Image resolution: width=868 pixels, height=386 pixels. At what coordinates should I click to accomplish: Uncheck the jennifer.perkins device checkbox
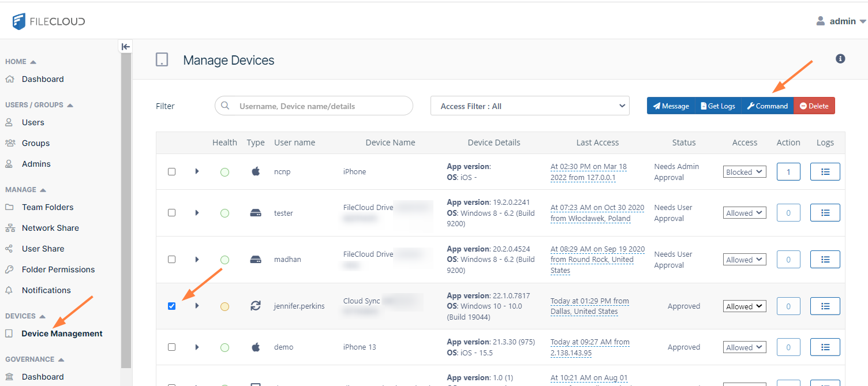pyautogui.click(x=171, y=306)
